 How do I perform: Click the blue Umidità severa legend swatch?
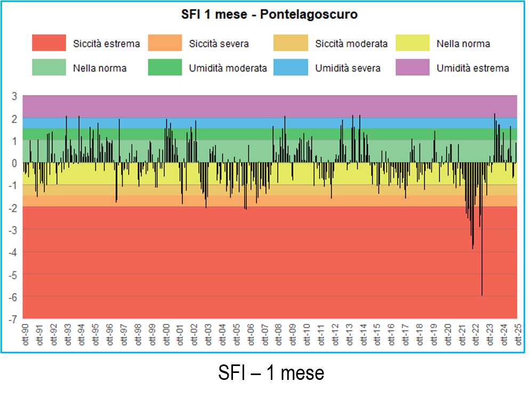tap(291, 68)
